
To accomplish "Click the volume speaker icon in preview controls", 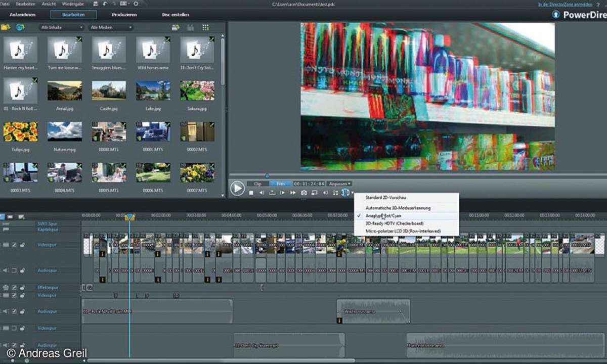I will (x=325, y=193).
